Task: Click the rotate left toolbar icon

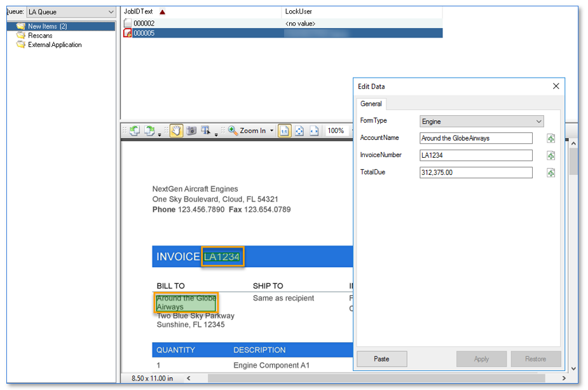Action: click(x=135, y=130)
